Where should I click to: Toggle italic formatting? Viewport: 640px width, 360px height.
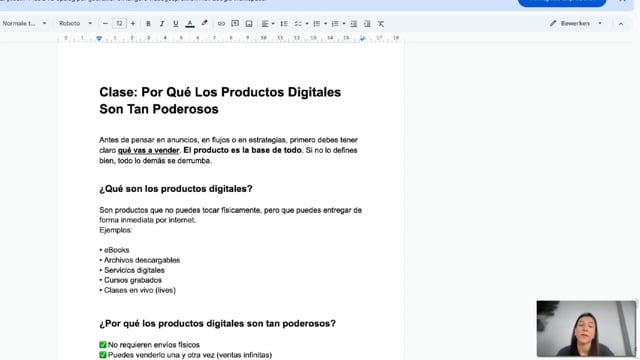(162, 24)
